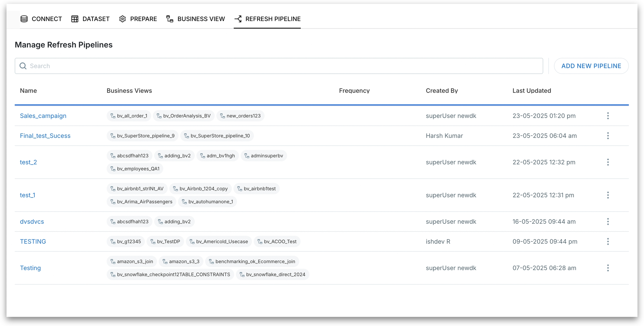
Task: Select the Refresh Pipeline tab
Action: point(267,19)
